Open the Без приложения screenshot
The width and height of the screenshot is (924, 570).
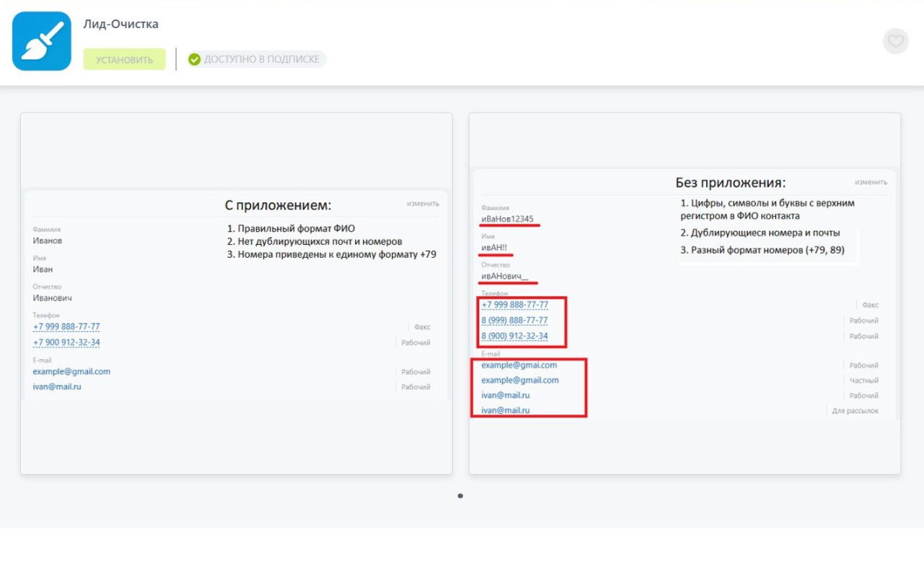pyautogui.click(x=684, y=293)
